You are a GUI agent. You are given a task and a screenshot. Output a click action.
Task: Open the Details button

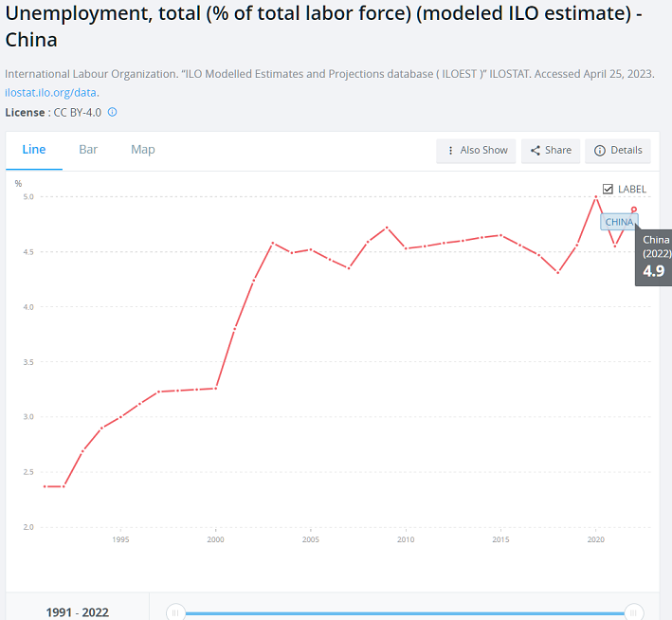(x=618, y=151)
